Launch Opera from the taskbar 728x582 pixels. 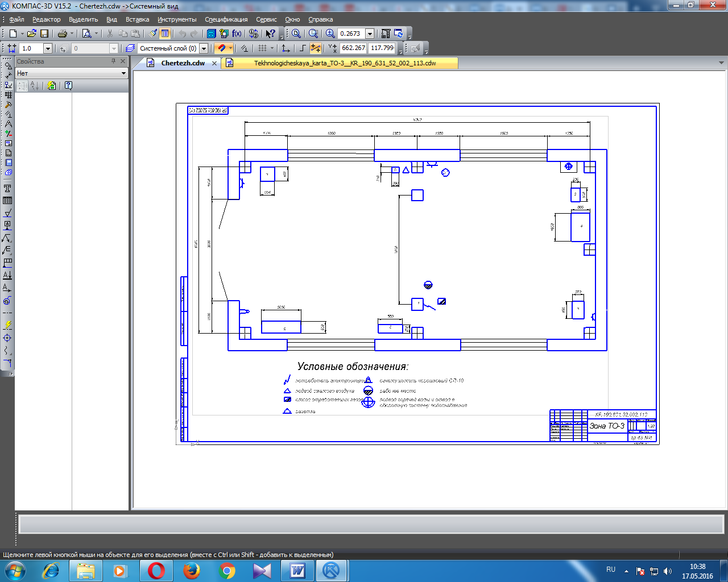156,571
